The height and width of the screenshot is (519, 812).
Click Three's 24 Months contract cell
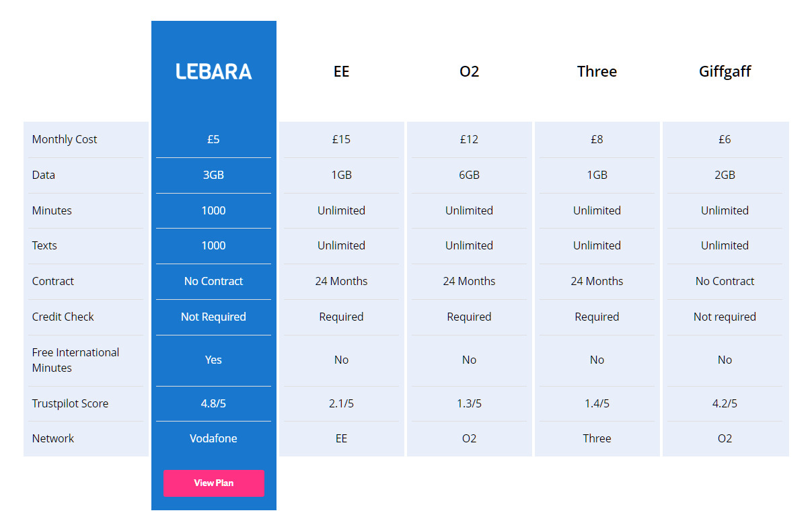point(597,281)
